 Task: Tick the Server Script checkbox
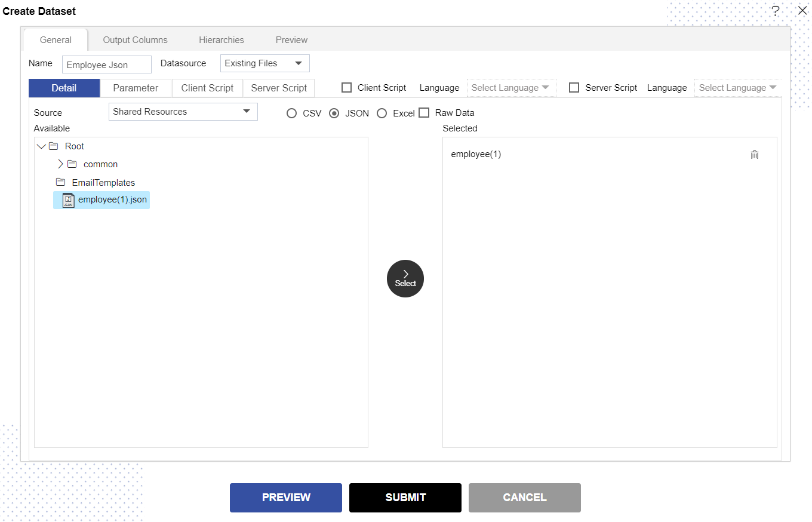click(x=574, y=88)
